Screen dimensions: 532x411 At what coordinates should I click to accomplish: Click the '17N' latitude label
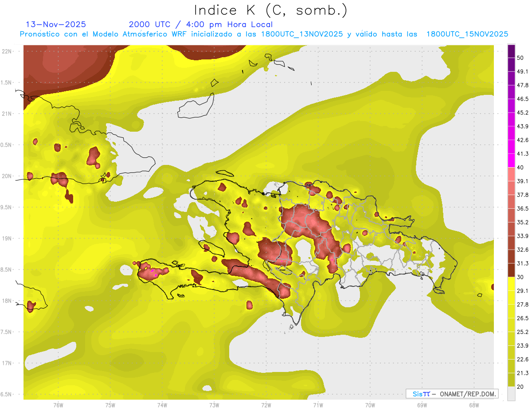8,364
